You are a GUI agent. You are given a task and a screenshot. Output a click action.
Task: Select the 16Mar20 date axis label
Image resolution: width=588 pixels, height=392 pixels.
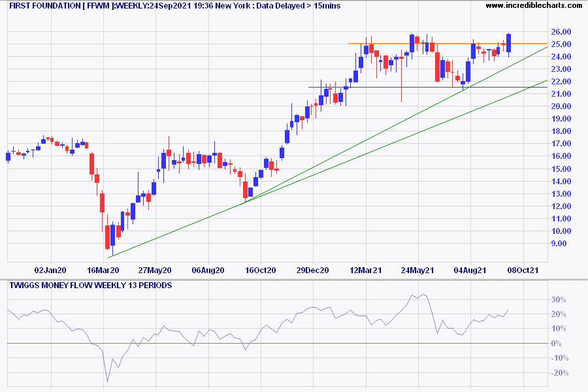tap(103, 270)
